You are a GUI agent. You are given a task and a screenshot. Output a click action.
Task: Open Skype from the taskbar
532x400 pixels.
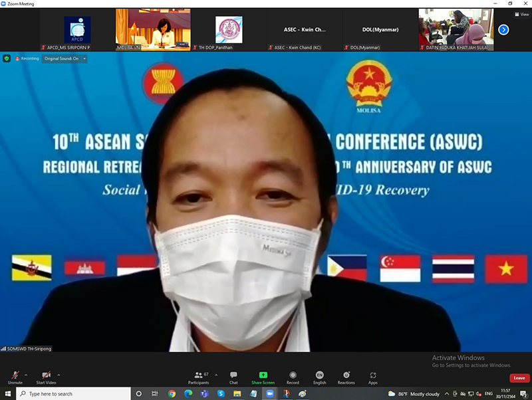(x=221, y=393)
